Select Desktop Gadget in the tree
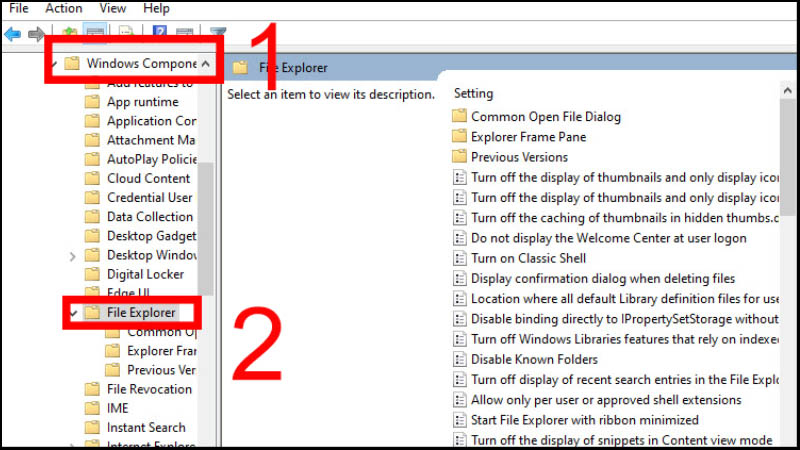The image size is (800, 450). coord(152,236)
